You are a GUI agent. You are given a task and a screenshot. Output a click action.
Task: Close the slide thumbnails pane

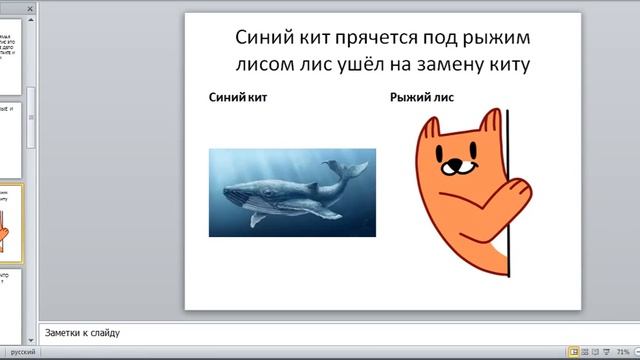[30, 9]
